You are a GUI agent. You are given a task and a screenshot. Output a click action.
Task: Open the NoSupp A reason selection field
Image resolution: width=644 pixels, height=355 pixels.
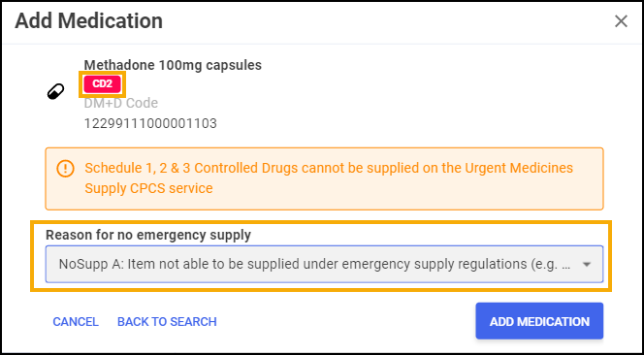(x=324, y=264)
